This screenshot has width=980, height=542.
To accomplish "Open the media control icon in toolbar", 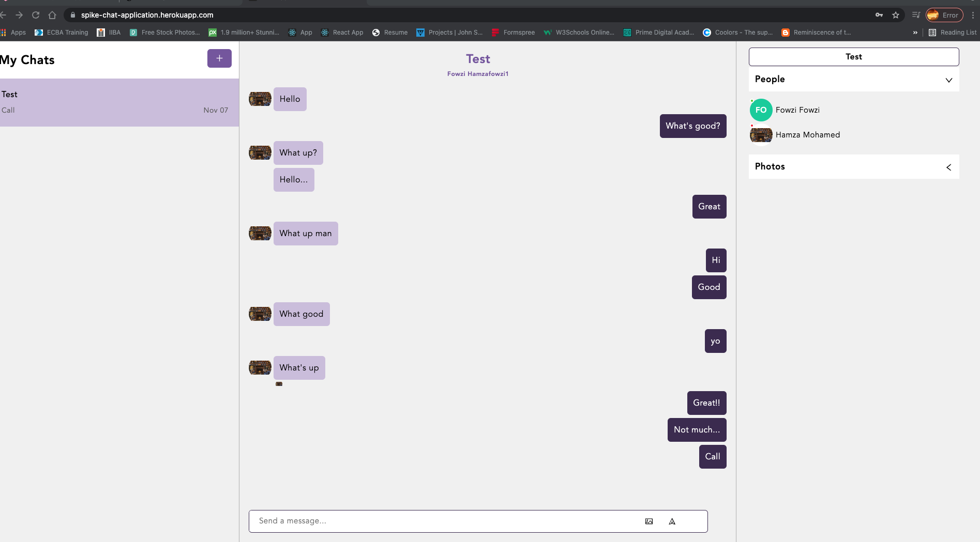I will tap(916, 15).
